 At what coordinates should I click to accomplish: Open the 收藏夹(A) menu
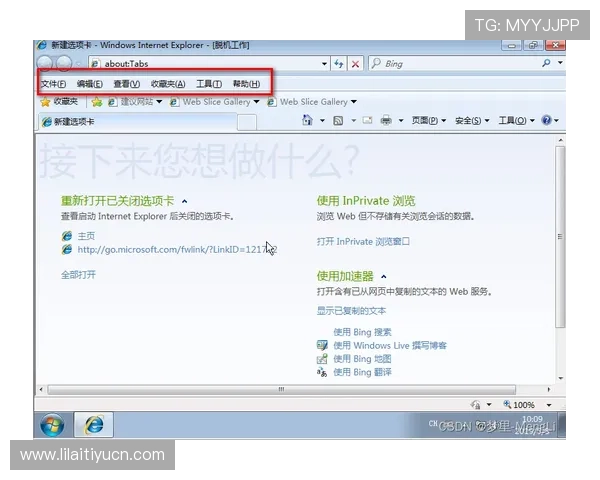[x=168, y=84]
